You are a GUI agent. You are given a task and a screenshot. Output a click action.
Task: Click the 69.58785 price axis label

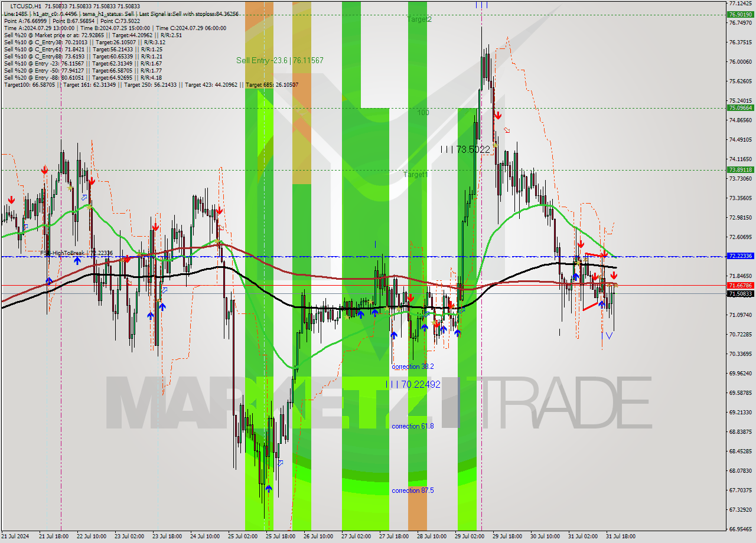pyautogui.click(x=741, y=393)
